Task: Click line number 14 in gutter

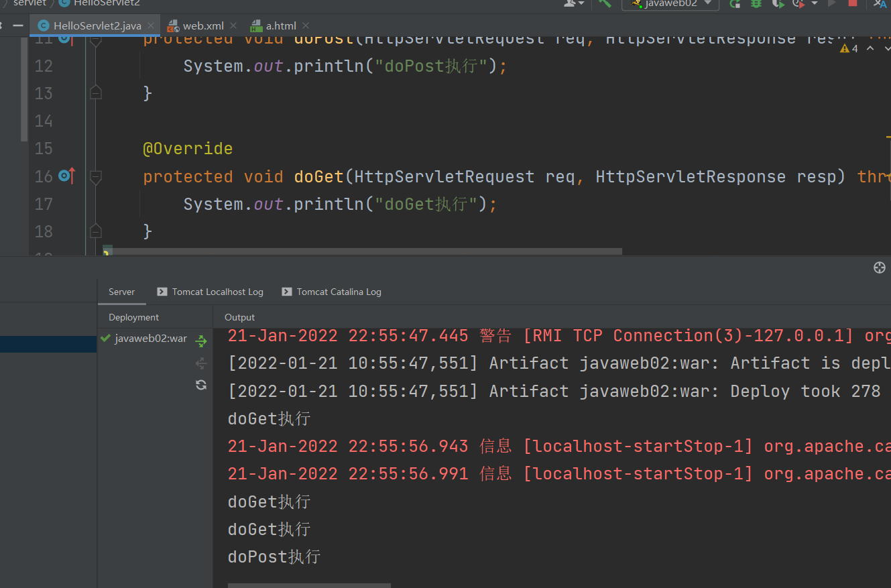Action: pyautogui.click(x=44, y=121)
